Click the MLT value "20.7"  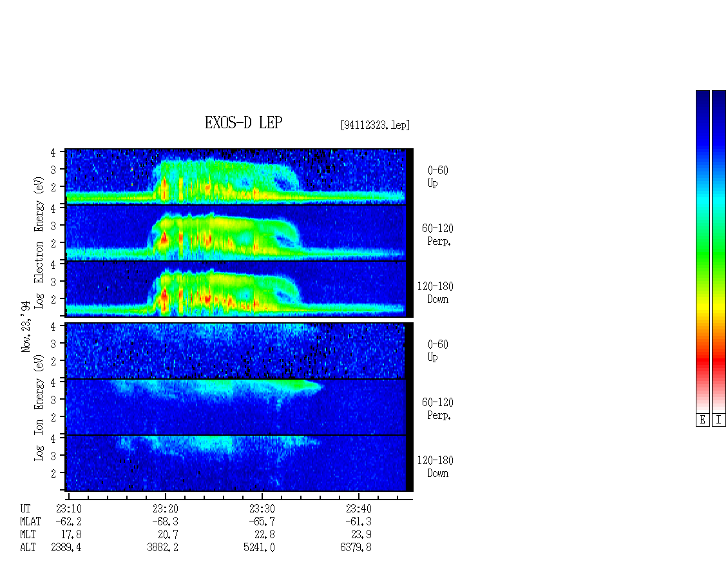coord(168,535)
